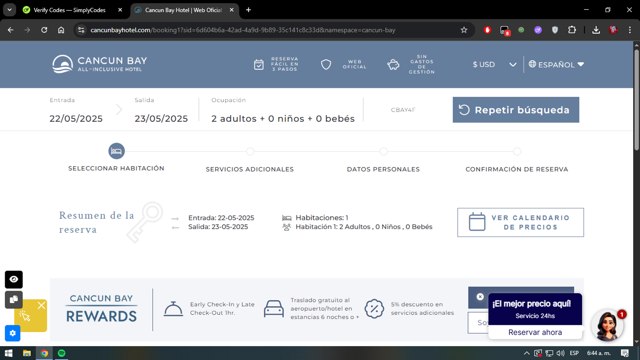Click the 'Reserva fácil en 3 pasos' calendar icon
640x360 pixels.
click(259, 64)
